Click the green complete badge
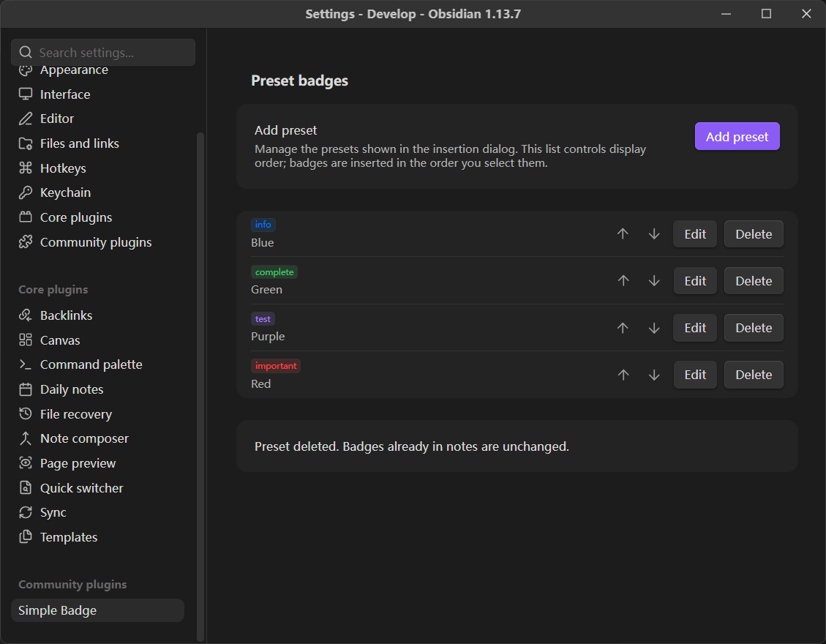Screen dimensions: 826x644 point(274,272)
